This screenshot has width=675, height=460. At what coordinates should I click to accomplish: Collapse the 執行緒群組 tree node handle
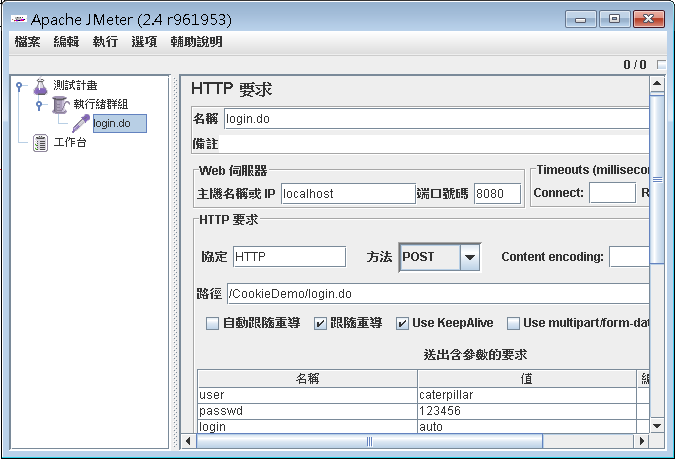click(x=39, y=105)
